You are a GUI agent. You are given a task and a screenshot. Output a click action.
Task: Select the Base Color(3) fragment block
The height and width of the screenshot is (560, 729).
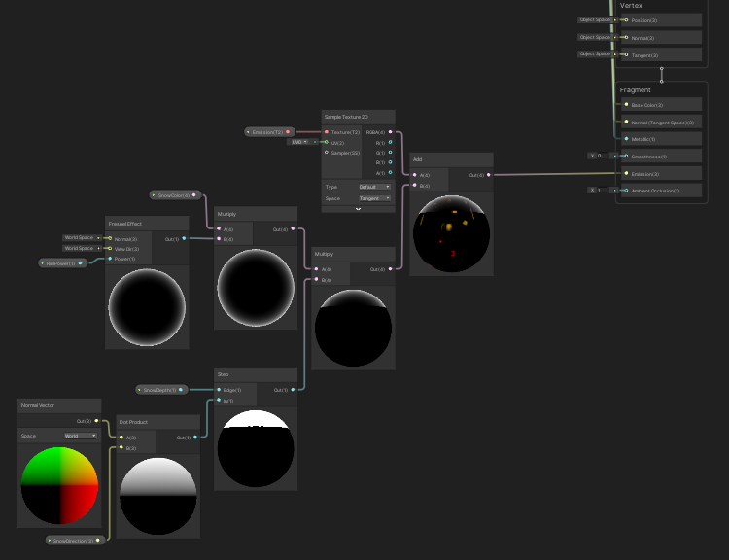(x=662, y=105)
